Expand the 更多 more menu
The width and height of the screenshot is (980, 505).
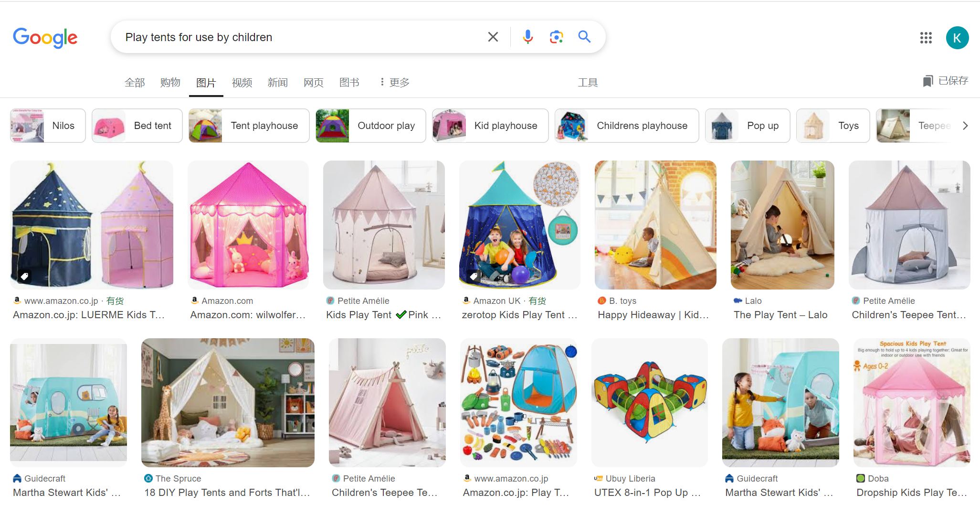coord(395,83)
